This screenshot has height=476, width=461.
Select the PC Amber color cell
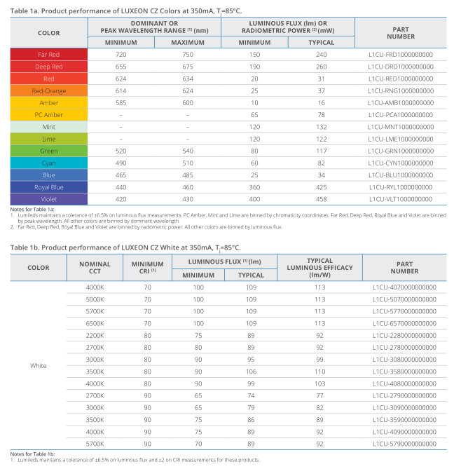point(49,115)
